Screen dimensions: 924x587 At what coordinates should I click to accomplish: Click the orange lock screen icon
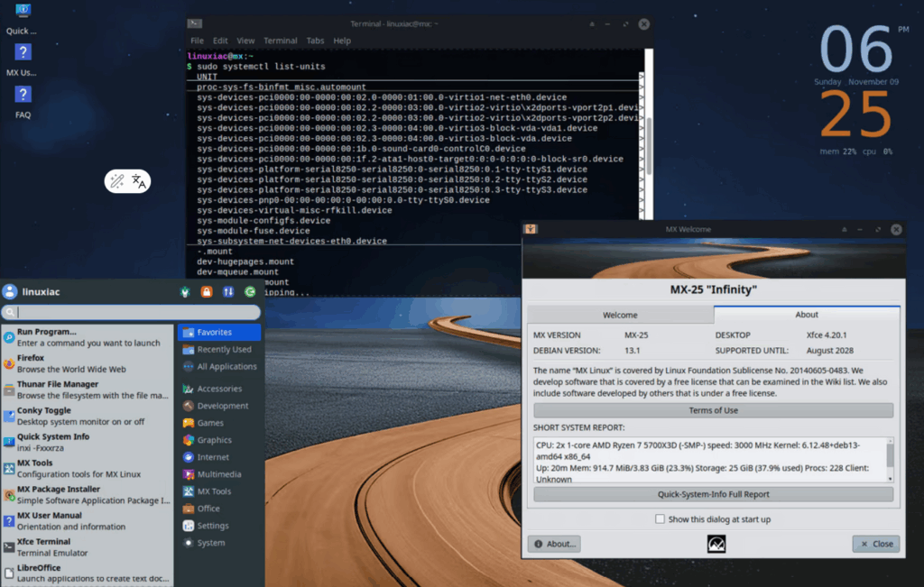coord(207,292)
